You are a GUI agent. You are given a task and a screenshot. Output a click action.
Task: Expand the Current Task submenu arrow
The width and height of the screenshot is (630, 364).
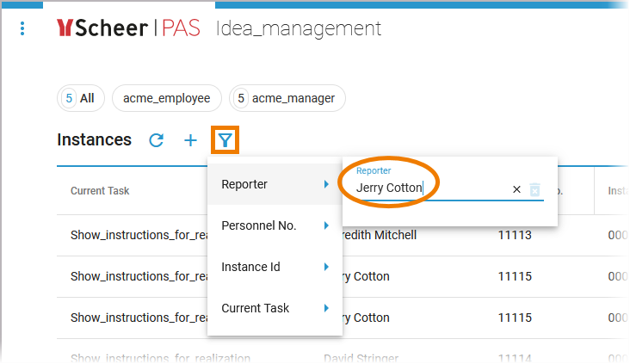tap(326, 308)
